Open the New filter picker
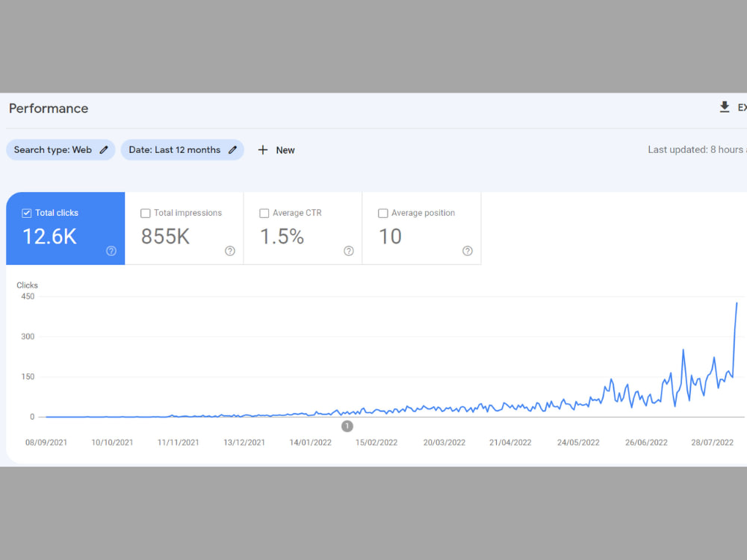 point(276,149)
